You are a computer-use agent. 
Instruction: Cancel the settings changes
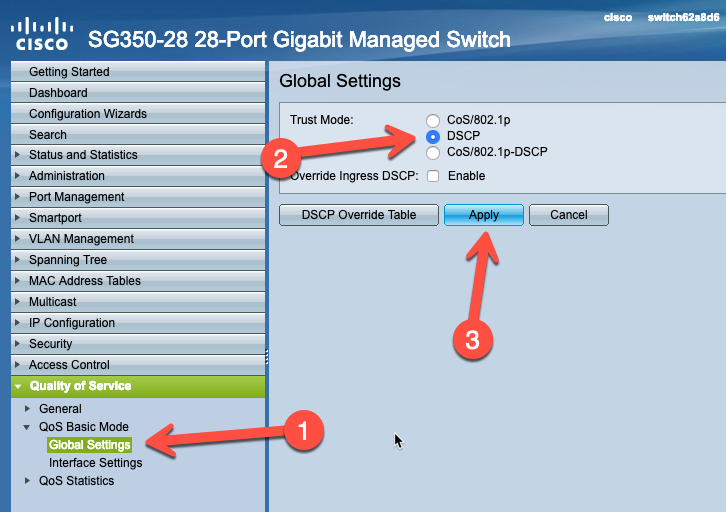tap(569, 215)
